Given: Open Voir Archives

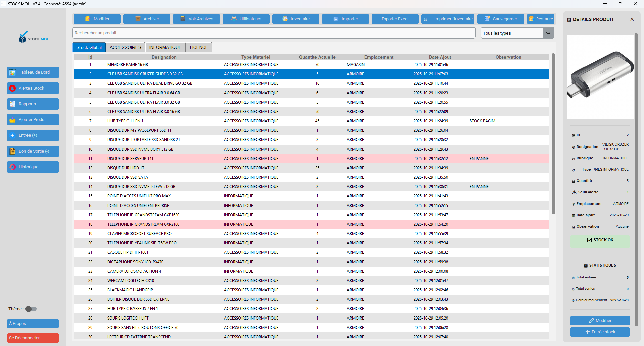Looking at the screenshot, I should (196, 19).
